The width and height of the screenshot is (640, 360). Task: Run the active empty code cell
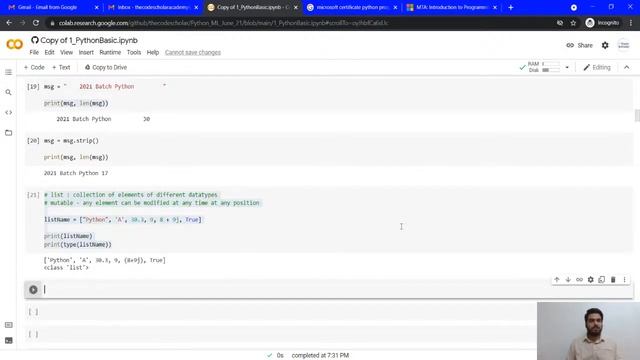click(x=33, y=290)
